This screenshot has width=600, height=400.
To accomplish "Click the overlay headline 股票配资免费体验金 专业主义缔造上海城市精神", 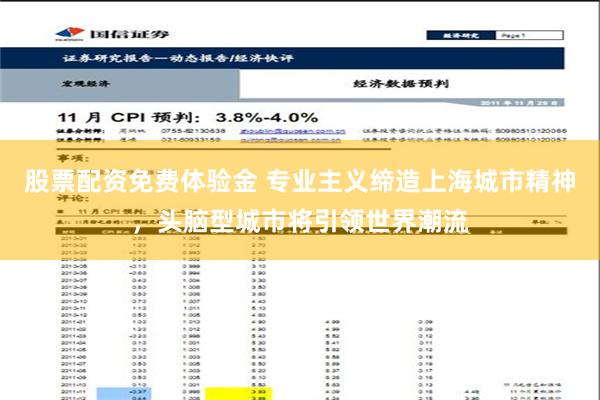I will (300, 181).
